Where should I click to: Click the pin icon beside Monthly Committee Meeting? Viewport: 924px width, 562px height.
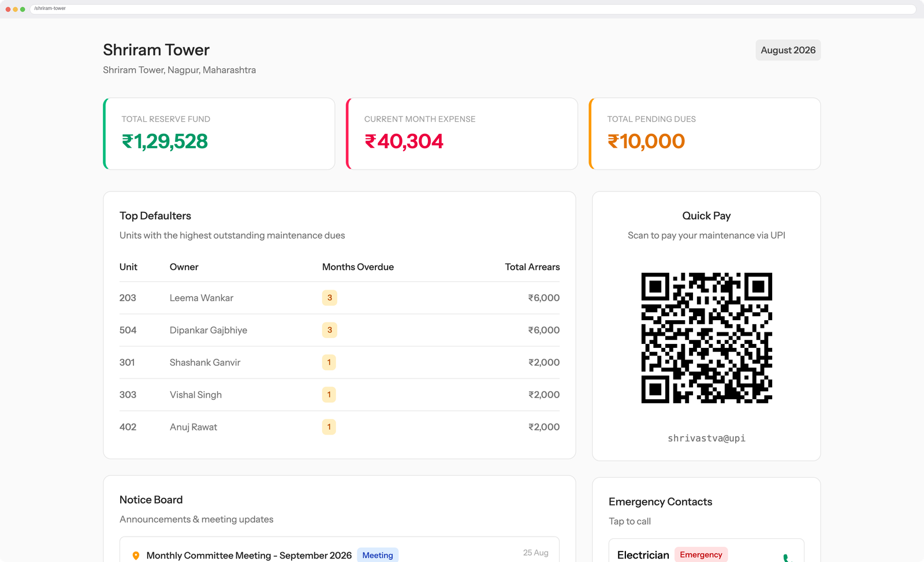136,556
